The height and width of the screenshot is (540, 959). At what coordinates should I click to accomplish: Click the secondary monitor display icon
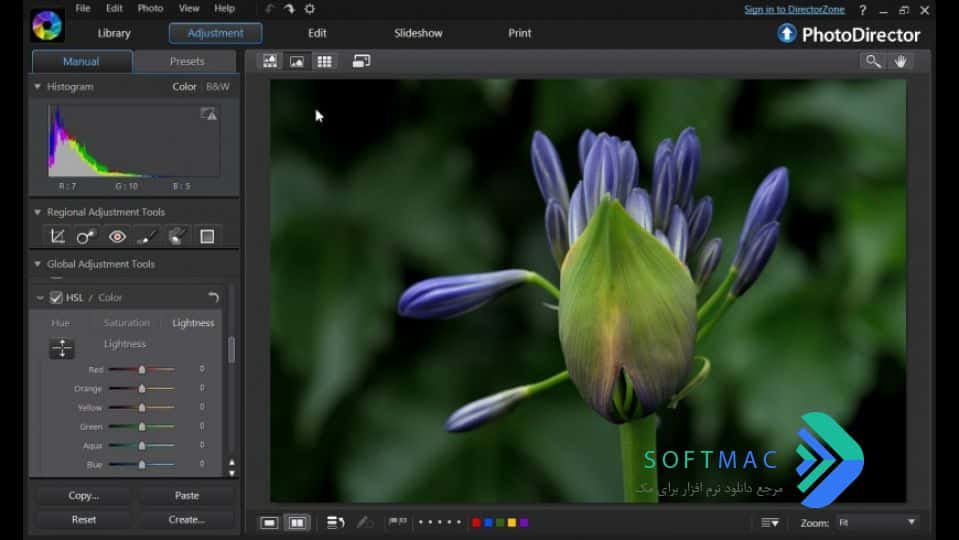tap(361, 61)
